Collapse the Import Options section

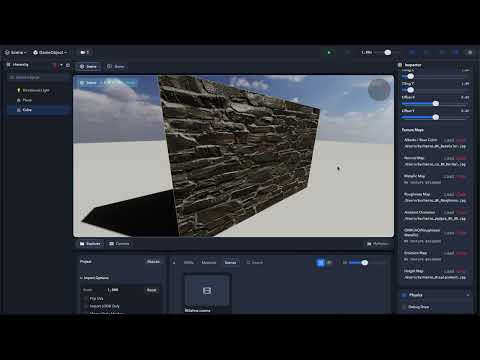pos(94,278)
